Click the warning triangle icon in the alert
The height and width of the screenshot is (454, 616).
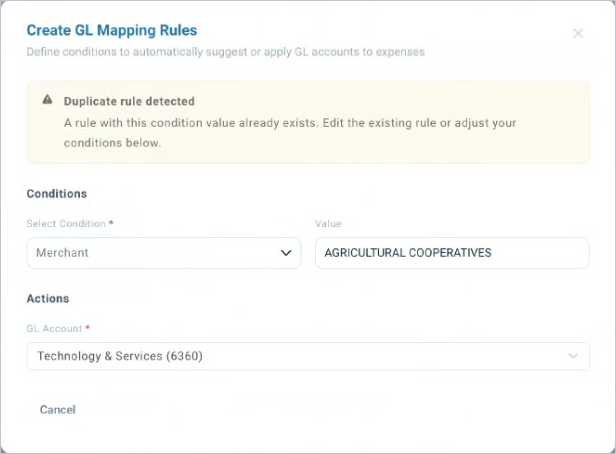pyautogui.click(x=48, y=99)
